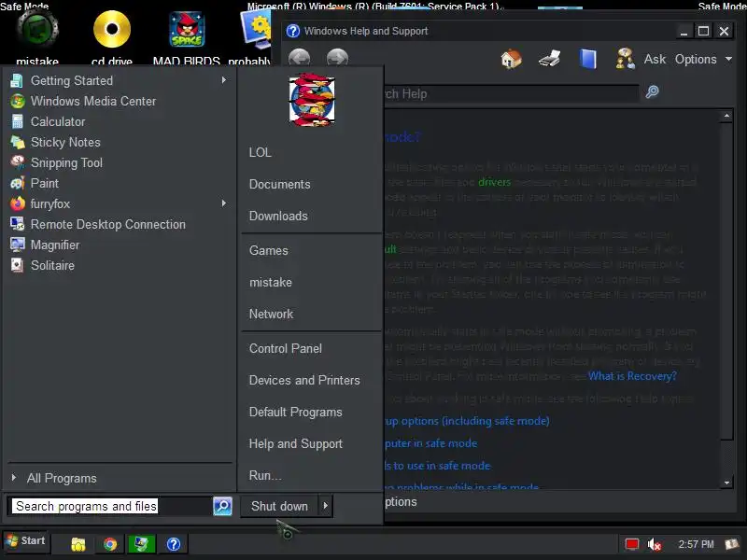Image resolution: width=747 pixels, height=560 pixels.
Task: Go back in Help and Support
Action: [299, 59]
